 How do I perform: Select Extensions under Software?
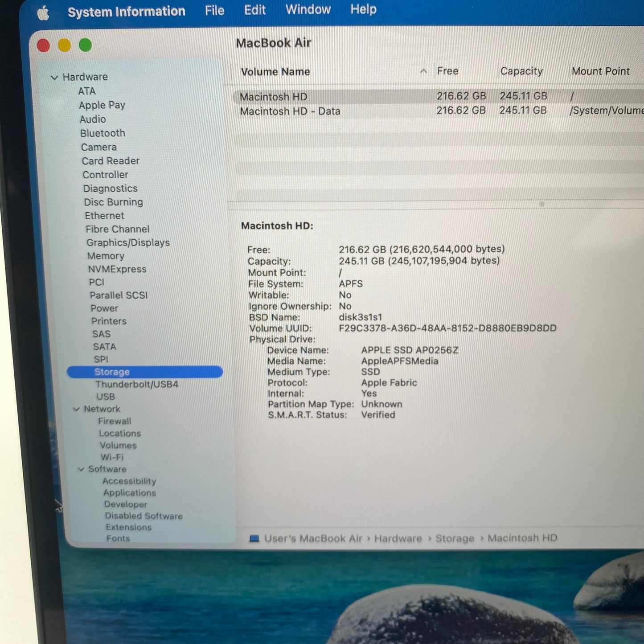pos(129,528)
